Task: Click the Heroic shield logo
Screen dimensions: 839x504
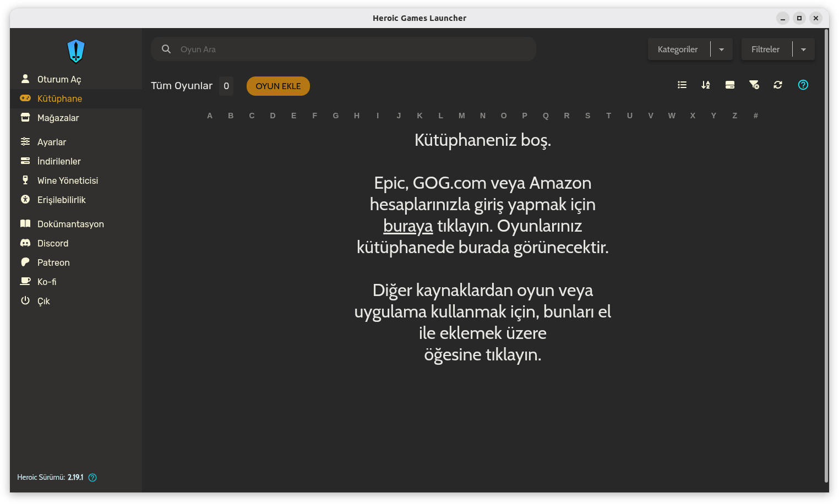Action: [76, 51]
